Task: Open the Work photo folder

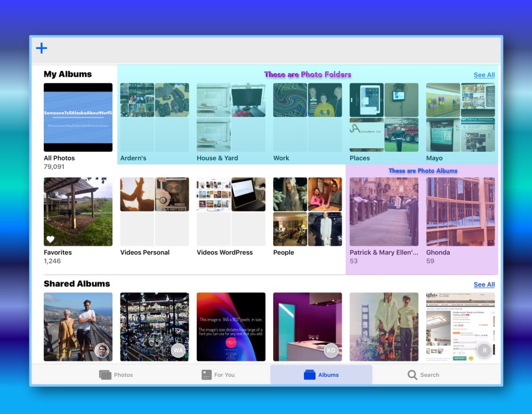Action: pyautogui.click(x=307, y=118)
